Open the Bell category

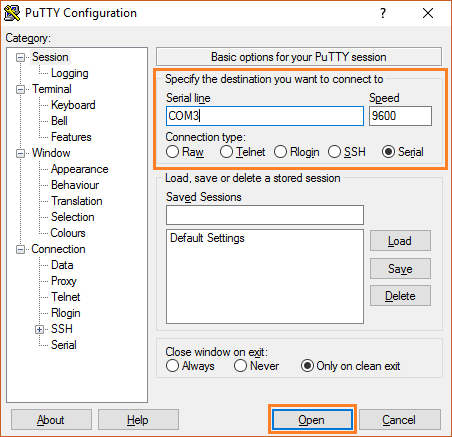pyautogui.click(x=59, y=121)
